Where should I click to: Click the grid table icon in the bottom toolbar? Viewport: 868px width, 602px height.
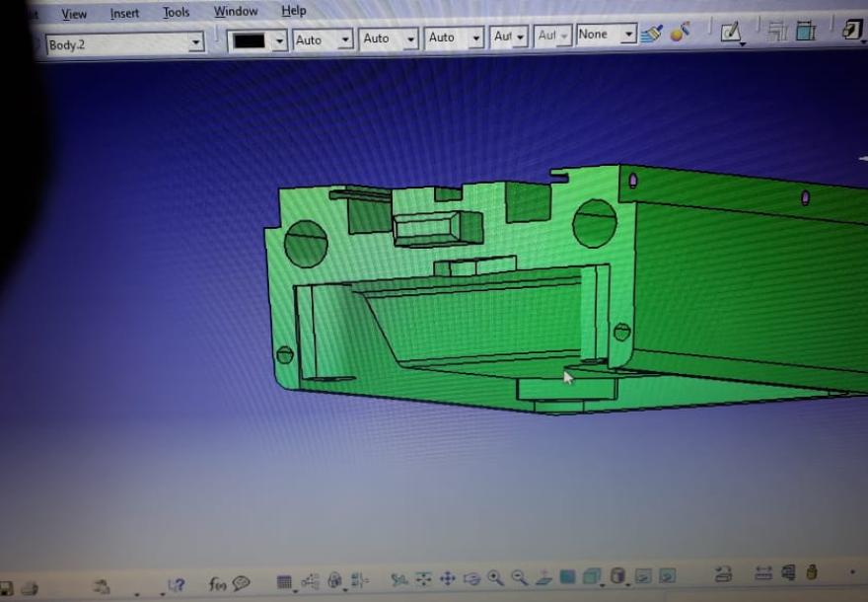[284, 581]
